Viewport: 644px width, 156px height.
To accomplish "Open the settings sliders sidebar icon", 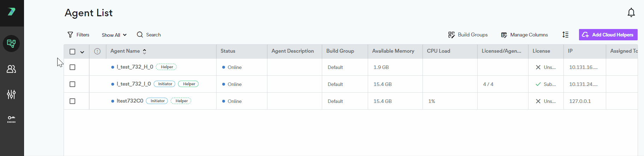I will coord(11,94).
